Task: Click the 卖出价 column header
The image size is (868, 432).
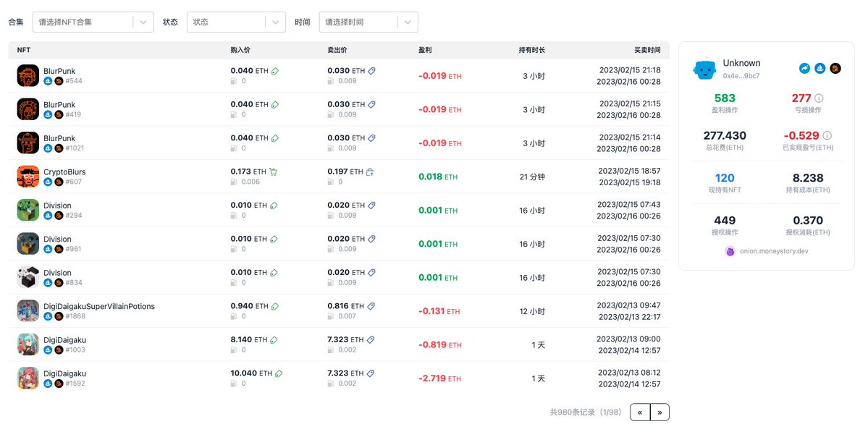Action: (337, 50)
